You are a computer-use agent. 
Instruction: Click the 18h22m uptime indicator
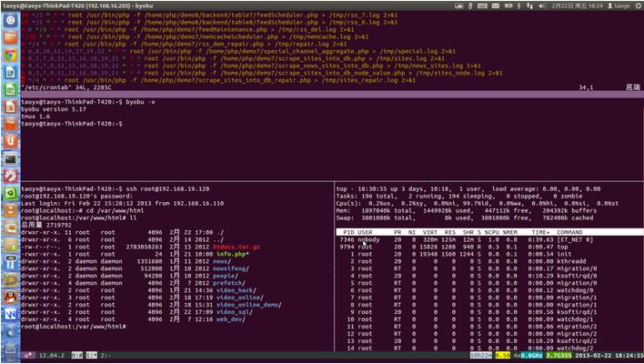point(481,355)
